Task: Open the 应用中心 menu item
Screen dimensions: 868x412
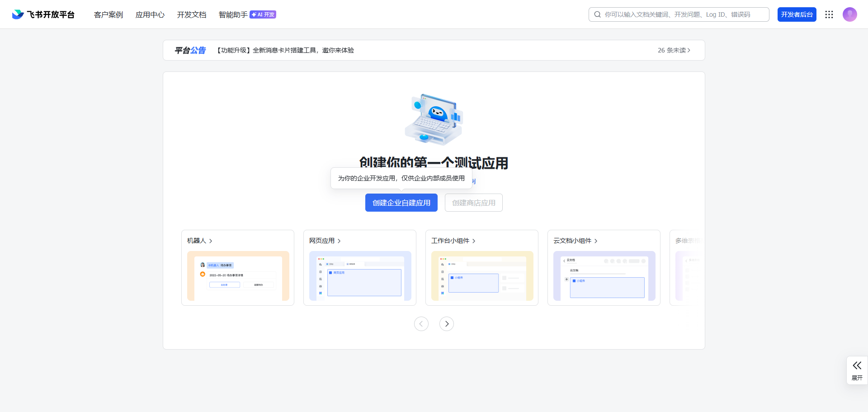Action: point(150,14)
